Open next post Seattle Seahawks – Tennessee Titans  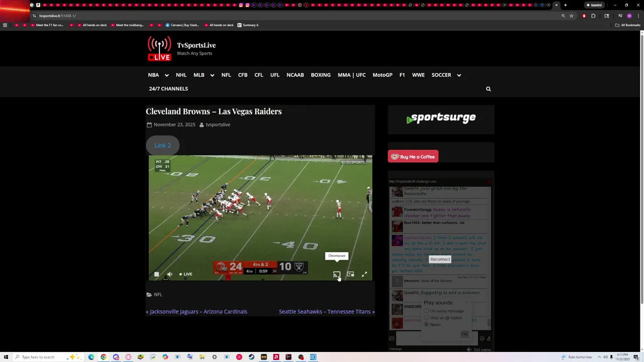pos(327,311)
